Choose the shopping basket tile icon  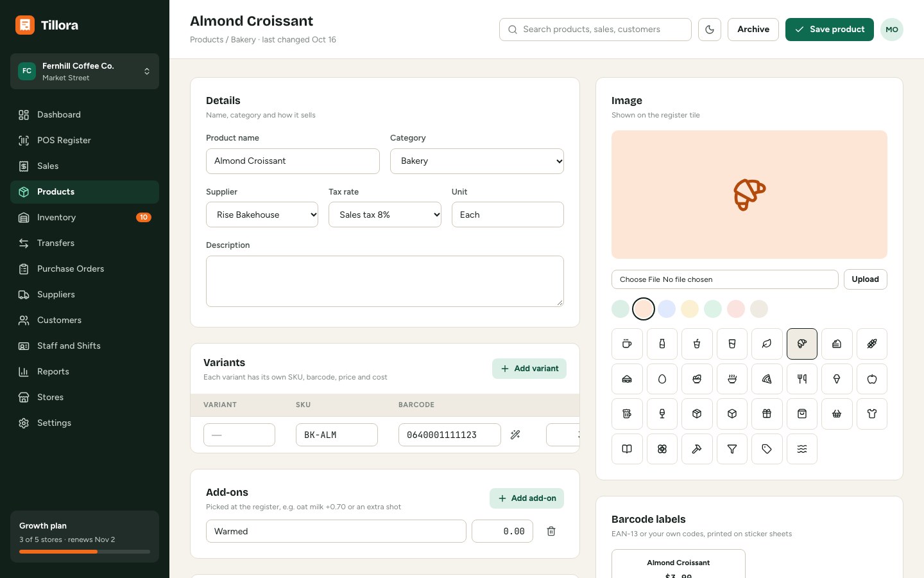coord(837,414)
